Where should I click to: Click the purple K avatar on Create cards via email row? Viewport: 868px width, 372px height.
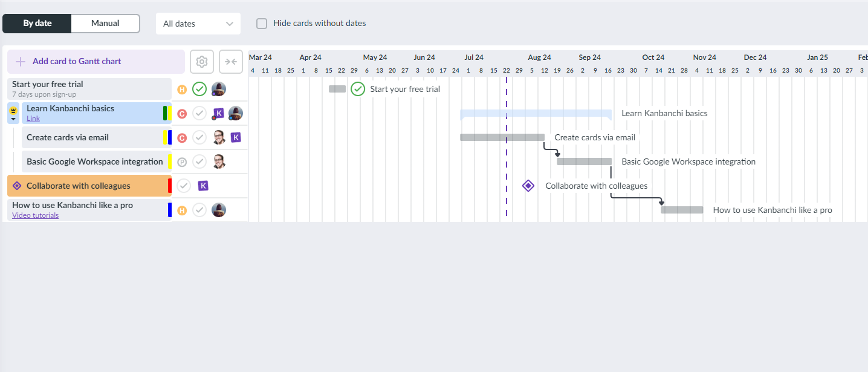coord(236,137)
